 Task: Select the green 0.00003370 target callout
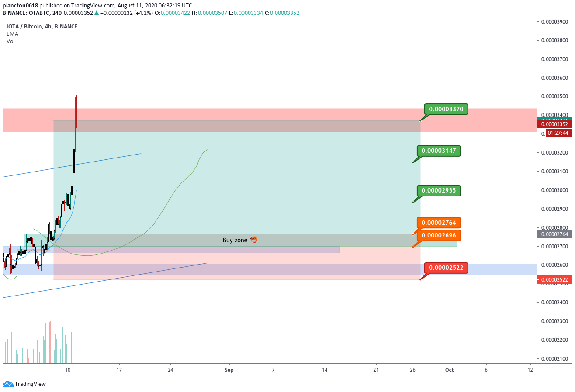pos(446,109)
